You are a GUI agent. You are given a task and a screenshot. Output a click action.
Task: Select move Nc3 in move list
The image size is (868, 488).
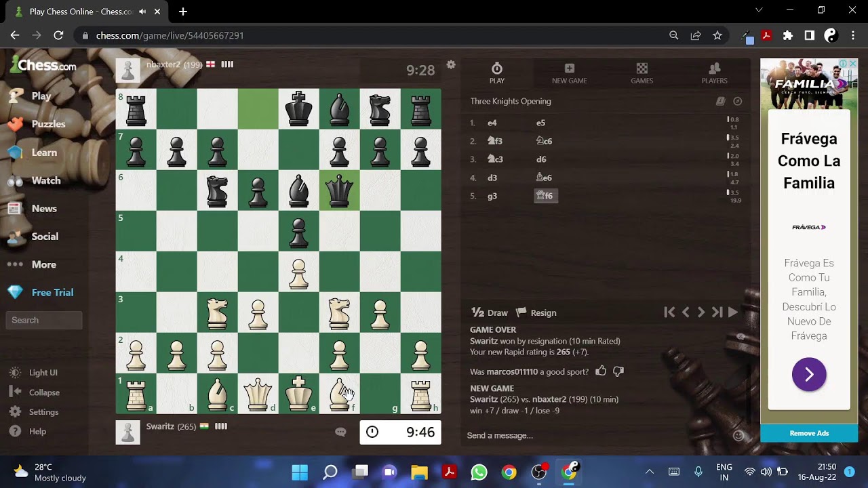point(495,159)
